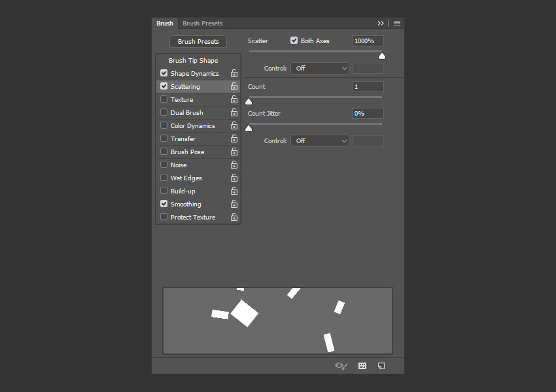Viewport: 556px width, 392px height.
Task: Open the Brush panel flyout menu
Action: [397, 24]
